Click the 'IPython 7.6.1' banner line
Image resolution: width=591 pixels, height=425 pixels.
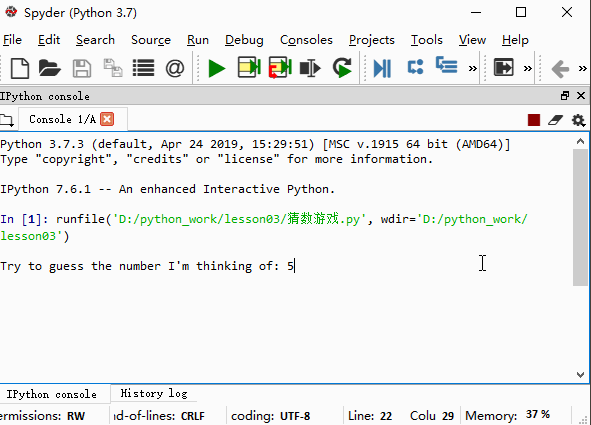[x=167, y=189]
